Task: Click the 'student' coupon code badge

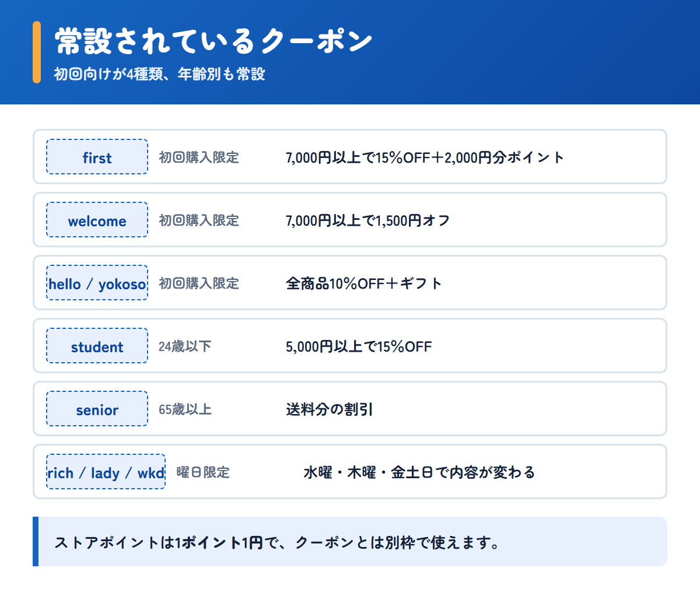Action: (97, 346)
